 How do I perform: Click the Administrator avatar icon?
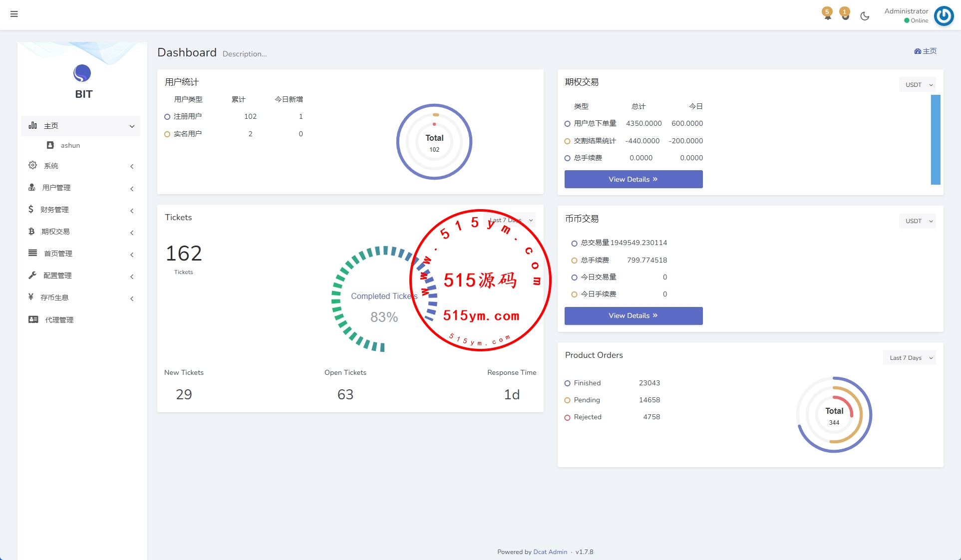coord(944,15)
